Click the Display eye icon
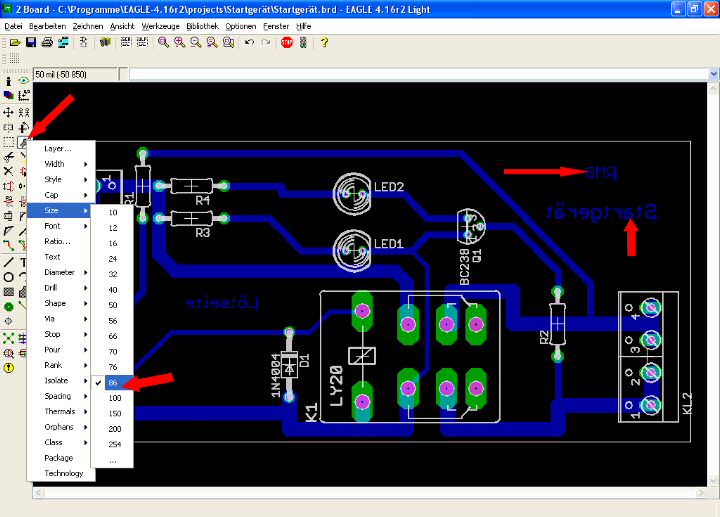 pos(22,81)
